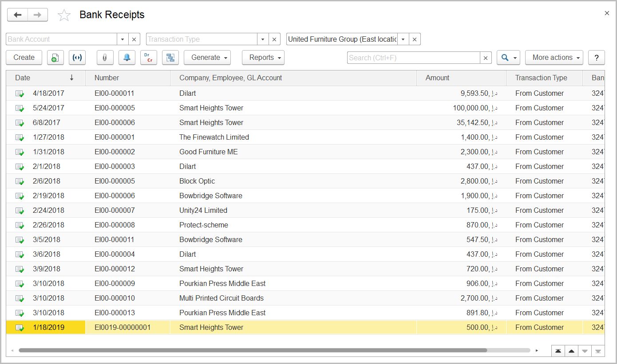Image resolution: width=617 pixels, height=364 pixels.
Task: Click the horizontal scrollbar thumb
Action: pos(253,350)
